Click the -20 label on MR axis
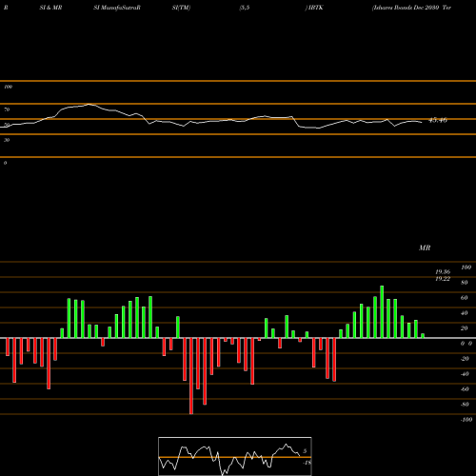 click(x=465, y=359)
